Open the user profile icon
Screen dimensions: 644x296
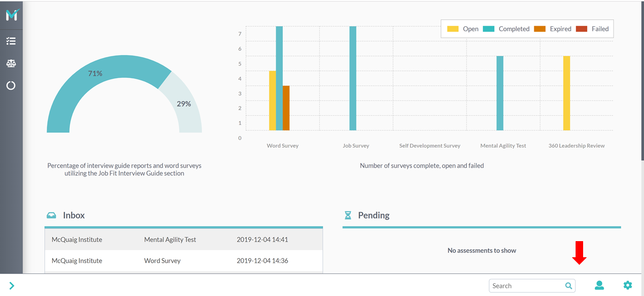(x=599, y=285)
